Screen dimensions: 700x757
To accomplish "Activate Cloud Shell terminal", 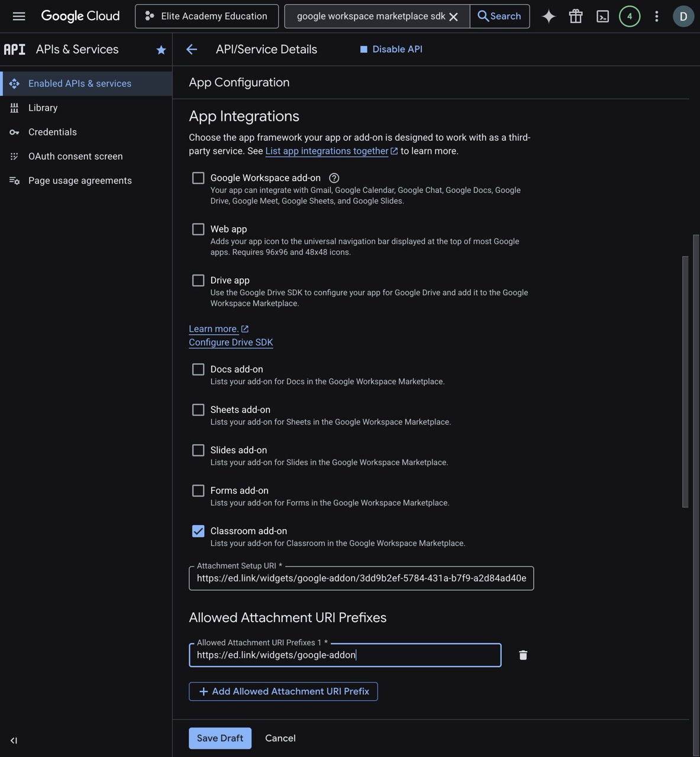I will pyautogui.click(x=602, y=16).
